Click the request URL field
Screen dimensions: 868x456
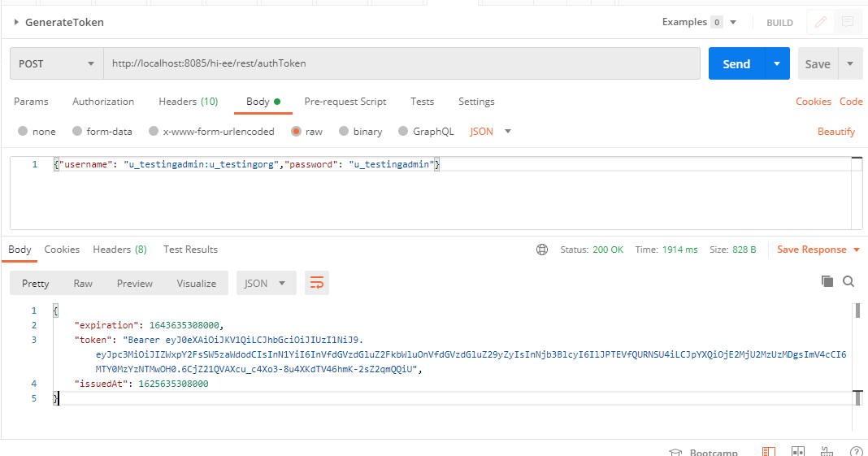click(401, 63)
